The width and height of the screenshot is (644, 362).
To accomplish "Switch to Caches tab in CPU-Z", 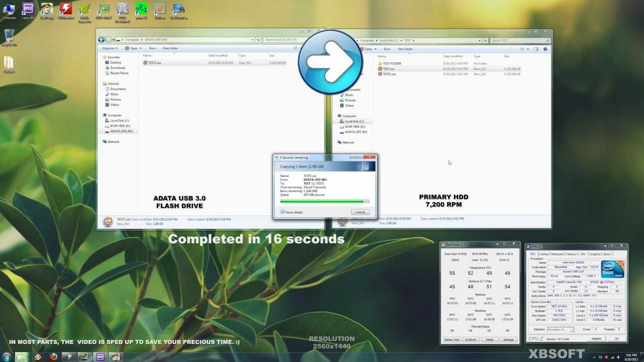I will click(544, 254).
